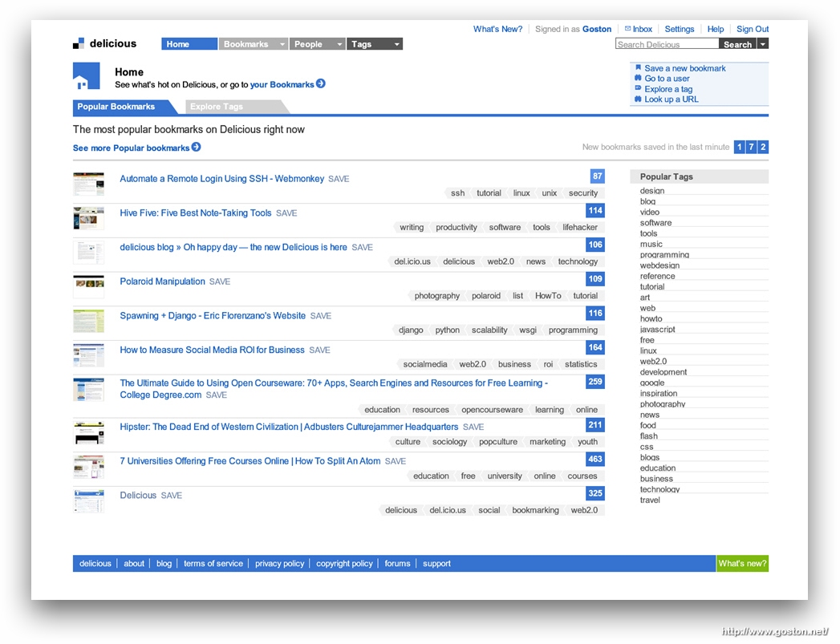Open Polaroid Manipulation bookmark link
Image resolution: width=840 pixels, height=644 pixels.
click(162, 281)
